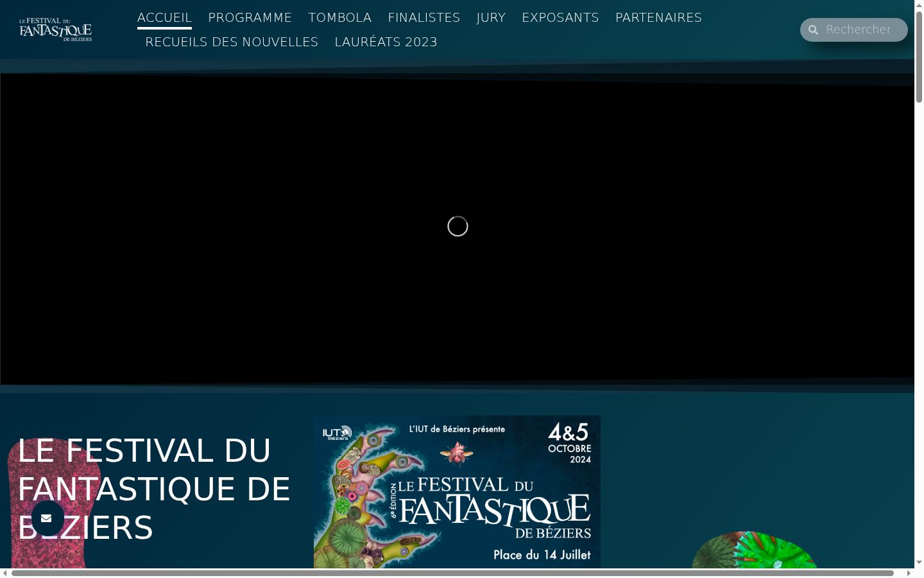Click the scroll up arrow
Viewport: 924px width, 578px height.
[919, 4]
